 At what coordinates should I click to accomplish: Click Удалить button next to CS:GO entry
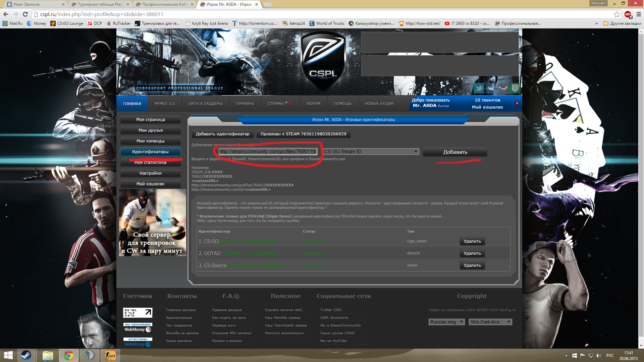pyautogui.click(x=472, y=241)
